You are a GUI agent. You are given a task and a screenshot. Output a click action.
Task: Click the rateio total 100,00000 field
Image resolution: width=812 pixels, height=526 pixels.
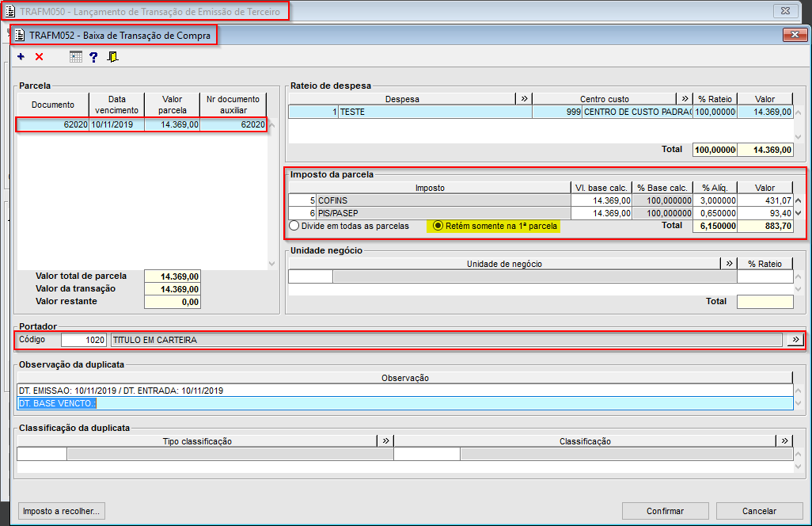(x=715, y=150)
